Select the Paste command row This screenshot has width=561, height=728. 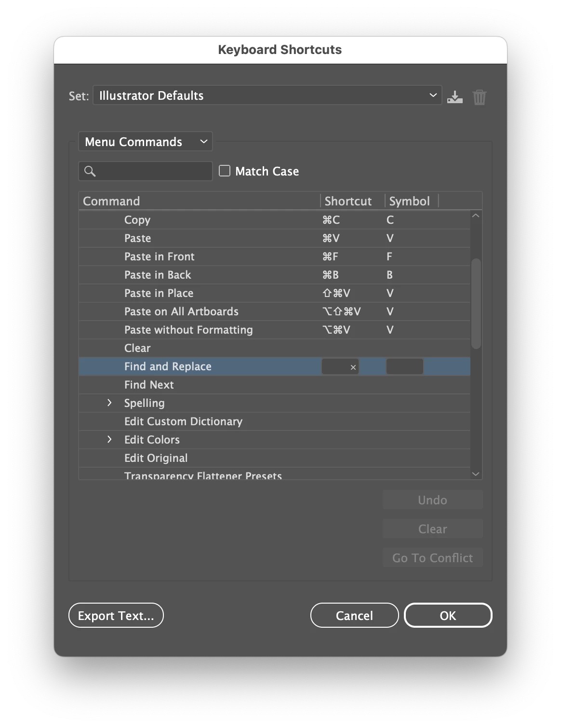[274, 238]
